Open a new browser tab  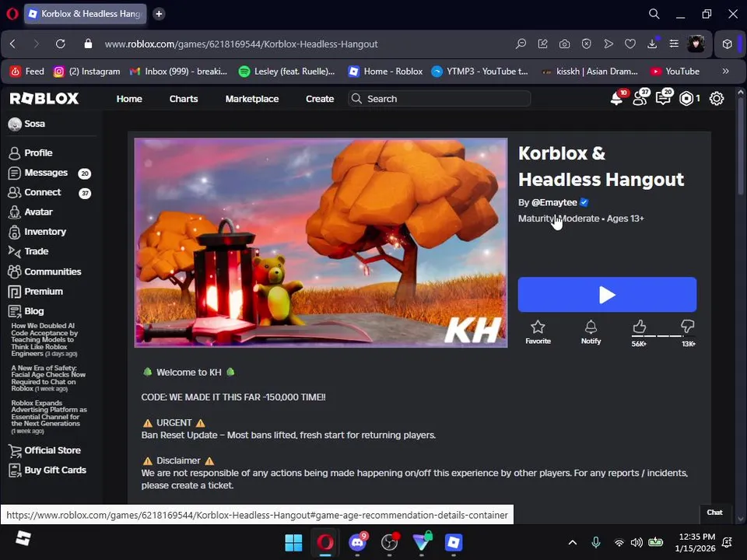(159, 14)
